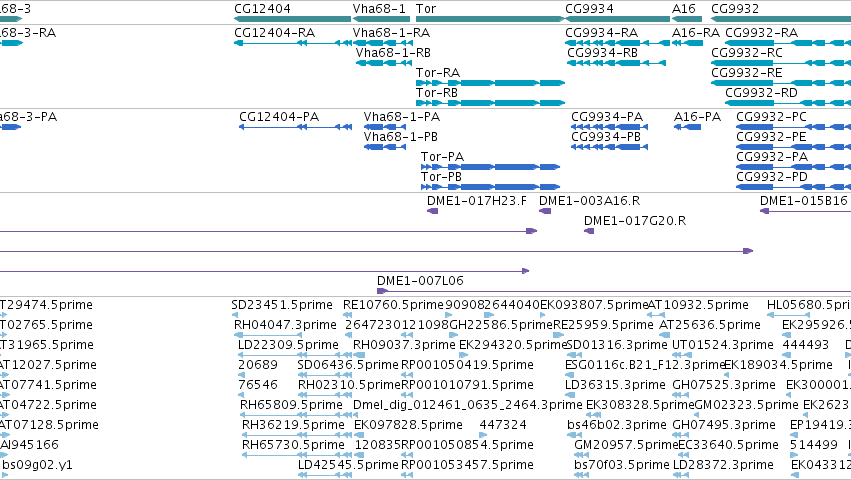Click EST RH04047.3prime
This screenshot has width=851, height=480.
click(285, 325)
